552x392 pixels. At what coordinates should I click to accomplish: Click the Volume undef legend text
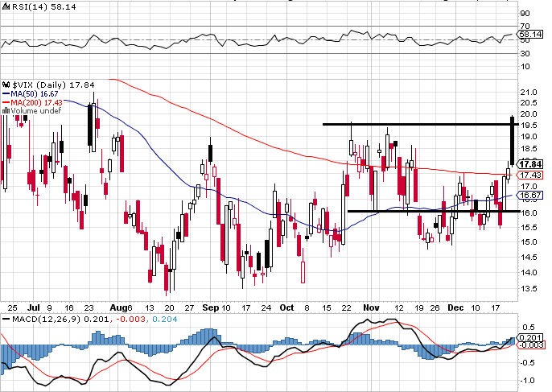click(36, 110)
